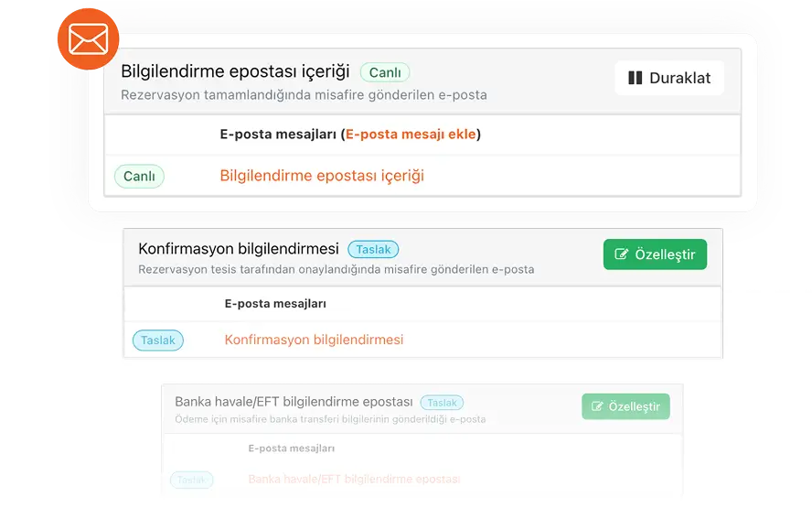Click the description starting 'Rezervasyon tamamlandığında'

pos(304,95)
